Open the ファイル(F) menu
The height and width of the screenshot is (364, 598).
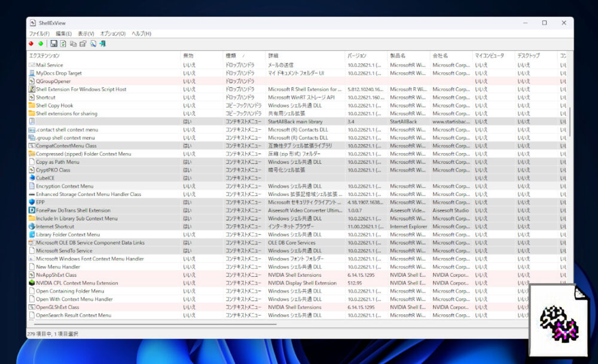tap(38, 33)
